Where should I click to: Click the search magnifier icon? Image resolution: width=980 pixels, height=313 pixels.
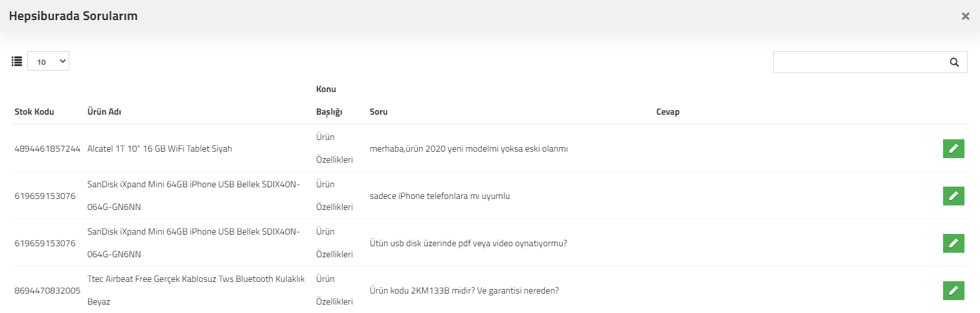pos(954,62)
